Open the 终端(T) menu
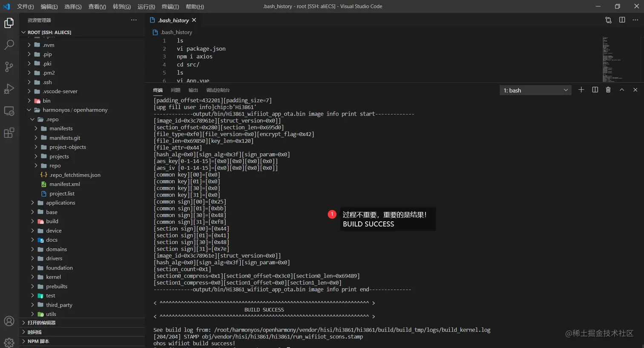Viewport: 644px width, 348px height. tap(170, 6)
